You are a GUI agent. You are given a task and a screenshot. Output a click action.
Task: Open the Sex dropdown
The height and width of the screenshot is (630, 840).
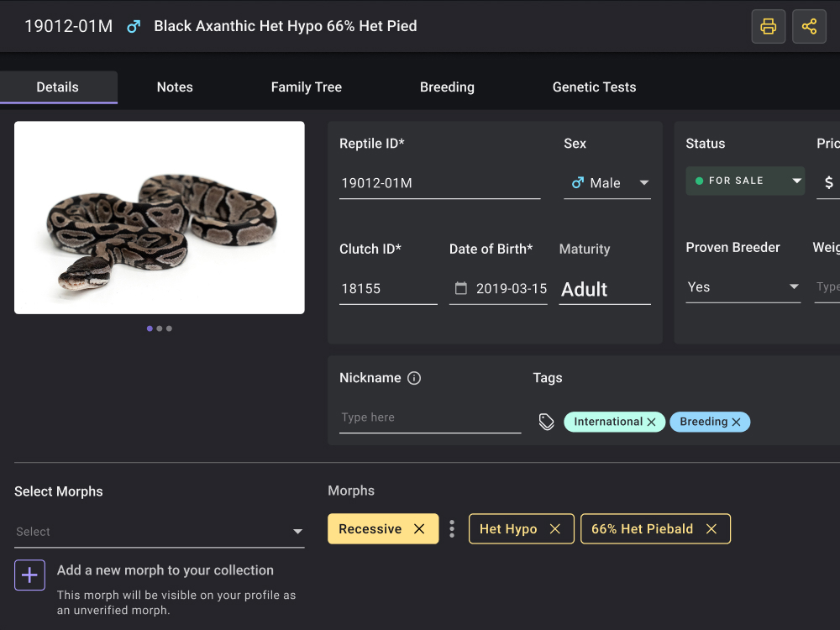(x=643, y=183)
